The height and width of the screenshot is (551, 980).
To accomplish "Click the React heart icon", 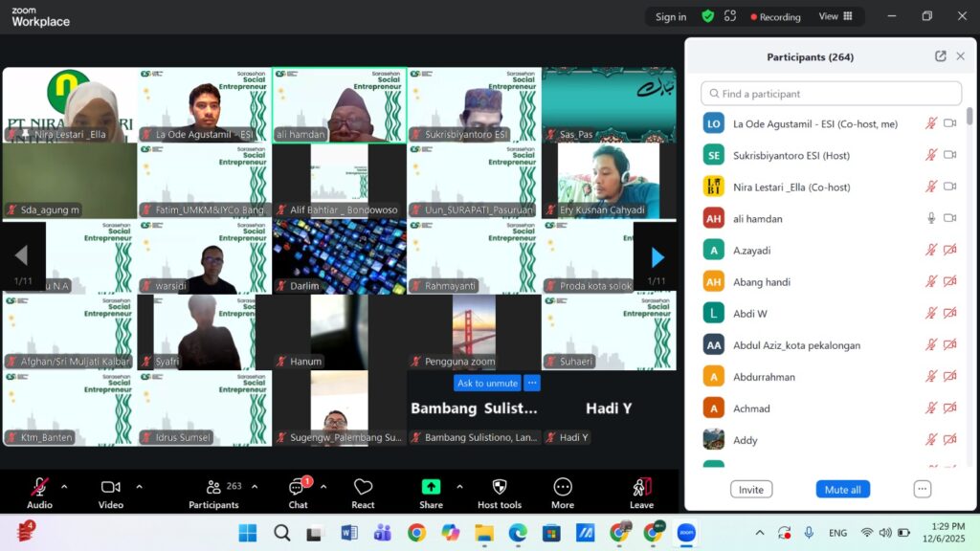I will (x=363, y=492).
